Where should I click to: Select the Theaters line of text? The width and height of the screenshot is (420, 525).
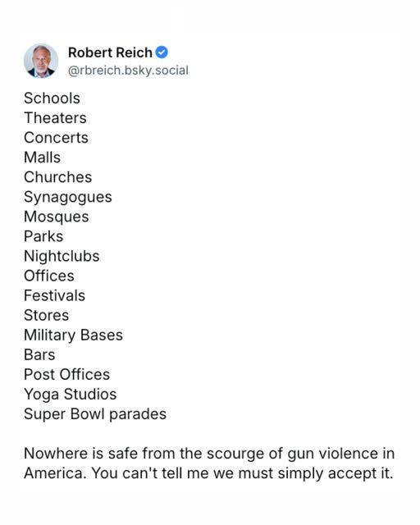55,118
